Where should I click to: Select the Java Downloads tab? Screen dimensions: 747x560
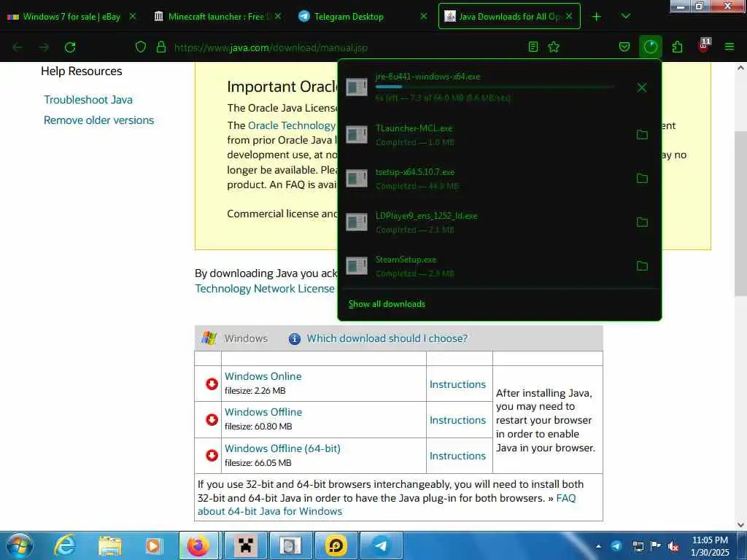point(509,17)
